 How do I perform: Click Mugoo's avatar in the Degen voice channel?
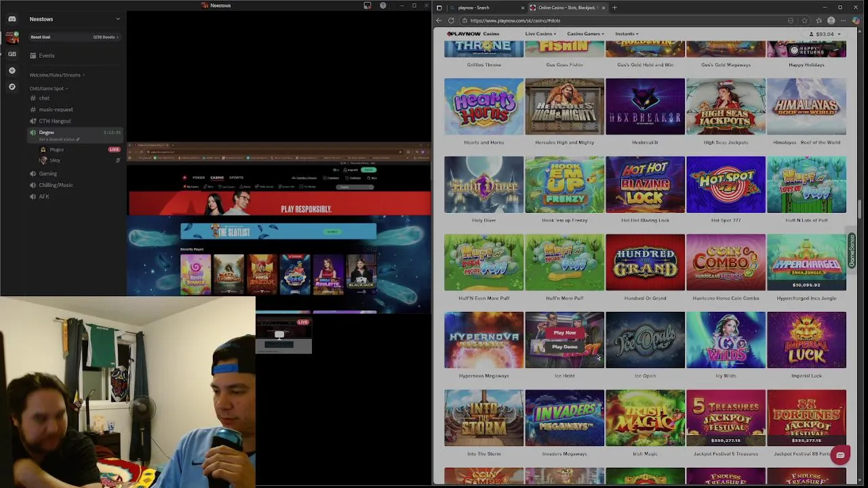(43, 150)
